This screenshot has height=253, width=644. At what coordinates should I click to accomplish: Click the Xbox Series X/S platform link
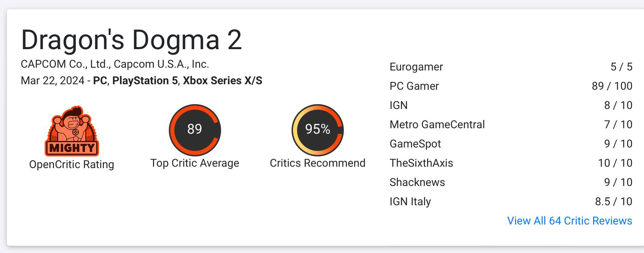(222, 80)
